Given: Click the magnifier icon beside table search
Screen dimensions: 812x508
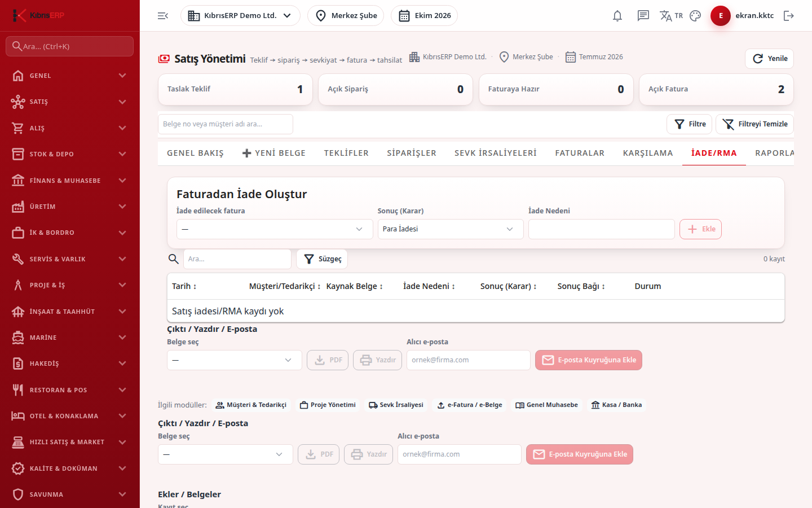Looking at the screenshot, I should point(174,259).
